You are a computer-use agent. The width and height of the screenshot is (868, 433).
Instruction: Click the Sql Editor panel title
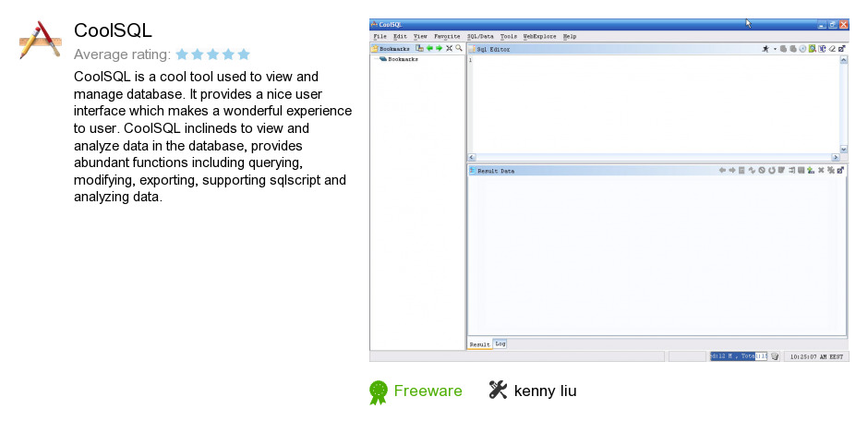point(493,49)
